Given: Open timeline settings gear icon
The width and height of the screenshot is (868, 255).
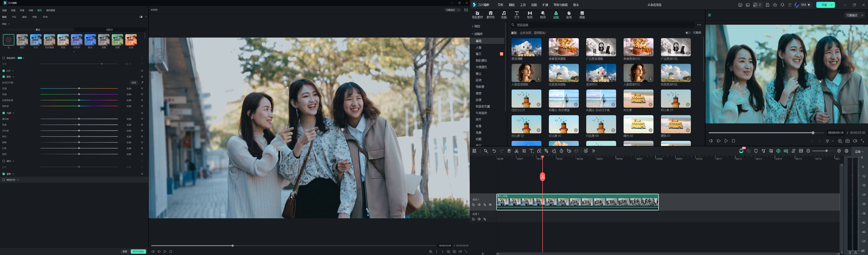Looking at the screenshot, I should click(846, 151).
